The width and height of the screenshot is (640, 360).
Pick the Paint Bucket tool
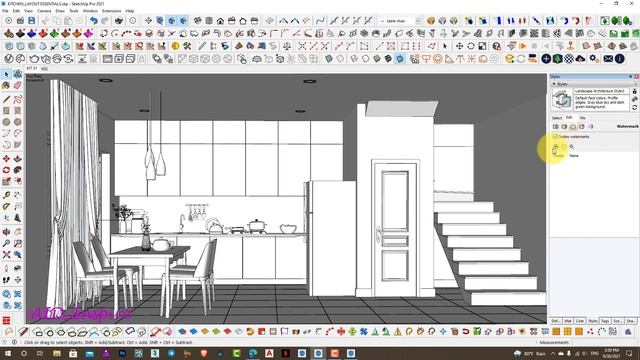6,86
